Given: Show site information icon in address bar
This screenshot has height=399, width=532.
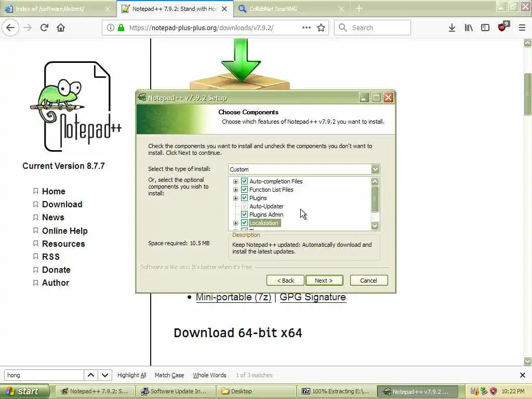Looking at the screenshot, I should [x=110, y=28].
